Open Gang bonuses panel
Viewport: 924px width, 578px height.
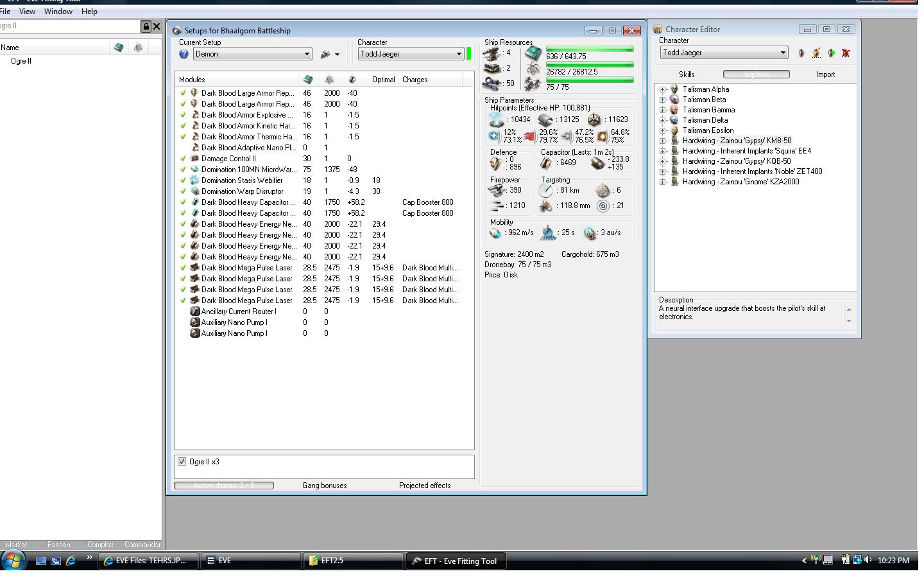(x=324, y=486)
